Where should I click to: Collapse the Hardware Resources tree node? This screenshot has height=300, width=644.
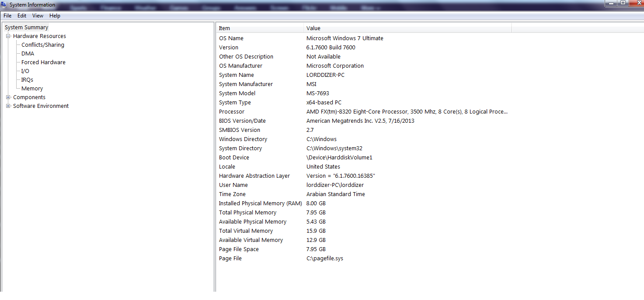8,36
